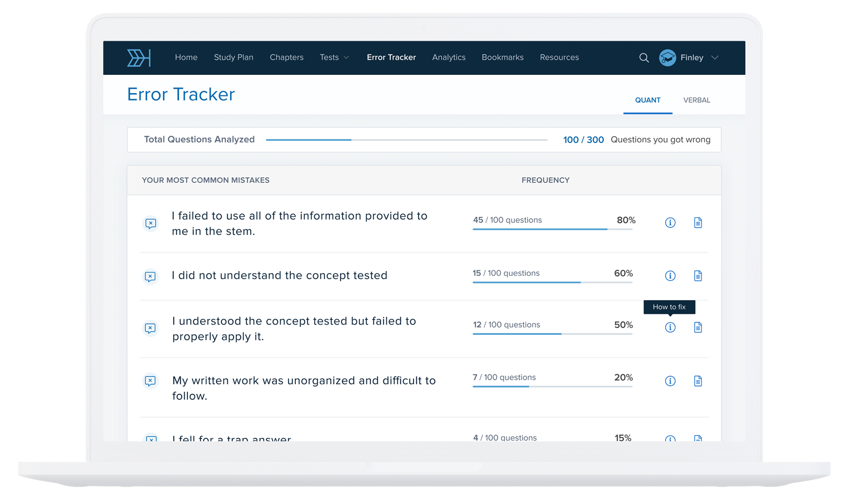The width and height of the screenshot is (852, 504).
Task: Click the document icon beside 'I did not understand the concept'
Action: tap(698, 275)
